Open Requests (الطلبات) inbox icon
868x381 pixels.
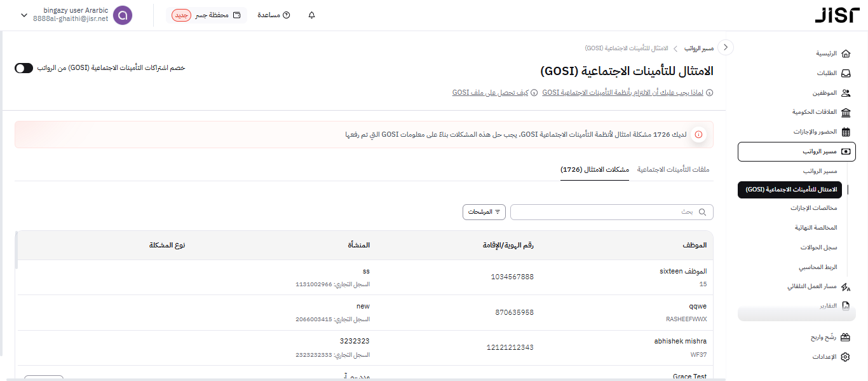[845, 73]
